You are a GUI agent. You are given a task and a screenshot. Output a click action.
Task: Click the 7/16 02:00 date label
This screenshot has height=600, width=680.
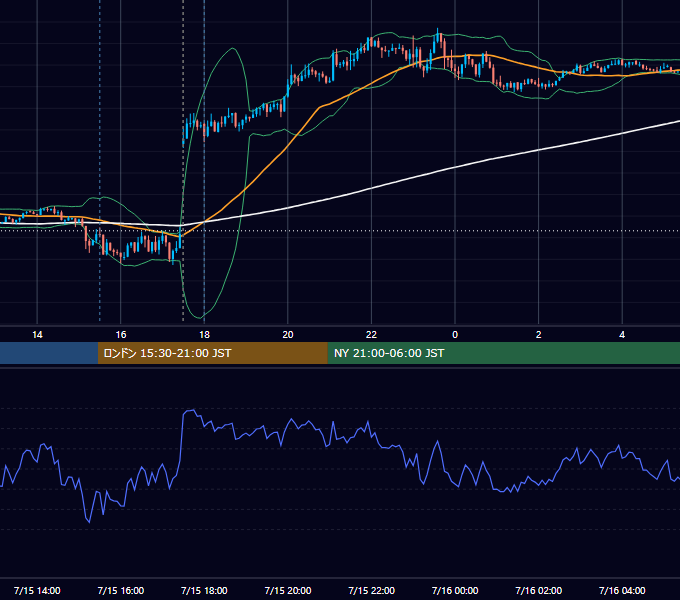[538, 590]
